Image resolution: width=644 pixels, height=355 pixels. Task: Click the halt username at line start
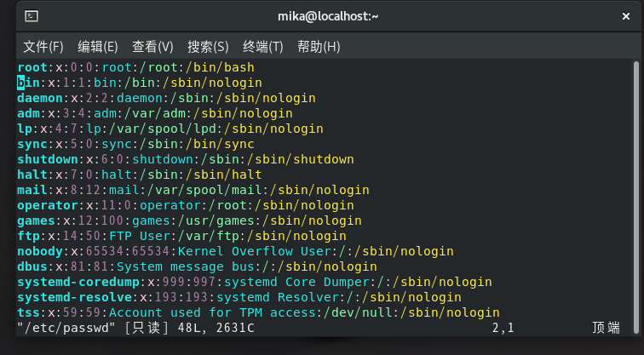coord(32,175)
